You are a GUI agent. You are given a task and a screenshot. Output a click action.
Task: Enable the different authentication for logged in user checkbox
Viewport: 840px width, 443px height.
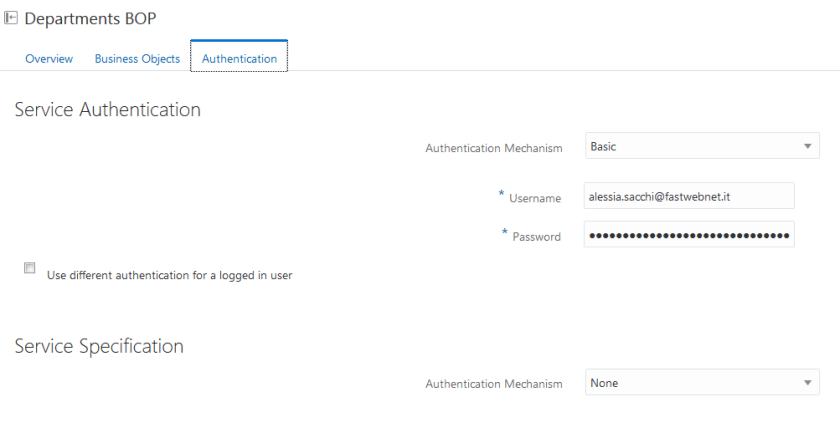tap(30, 268)
